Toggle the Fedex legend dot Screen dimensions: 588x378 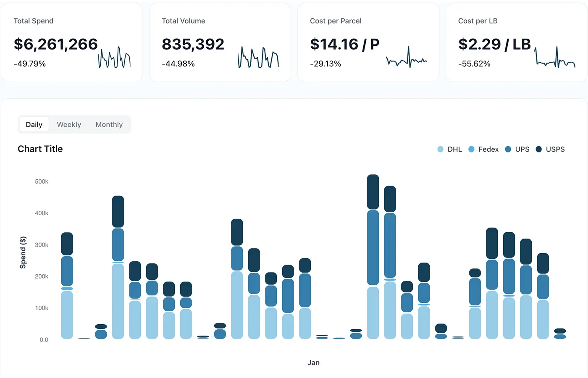pos(471,150)
